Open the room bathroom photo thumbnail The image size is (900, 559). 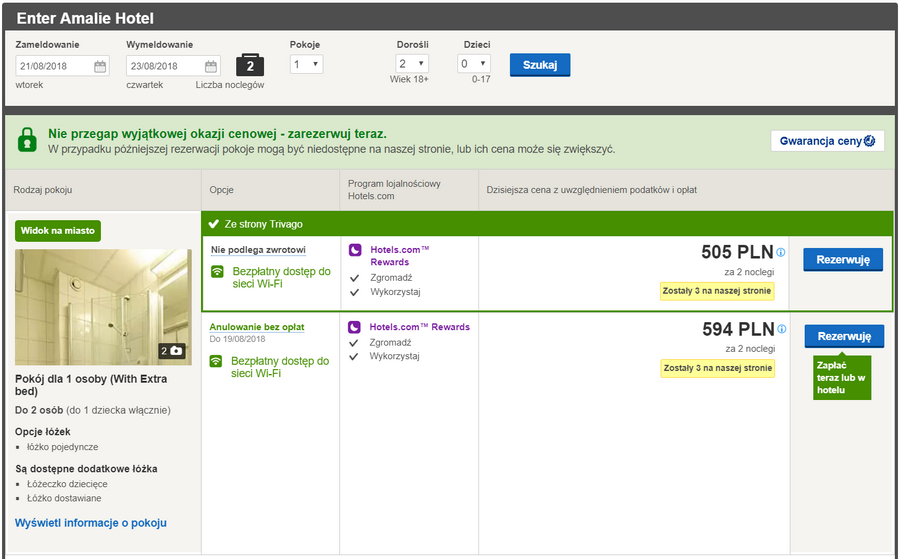[x=103, y=307]
